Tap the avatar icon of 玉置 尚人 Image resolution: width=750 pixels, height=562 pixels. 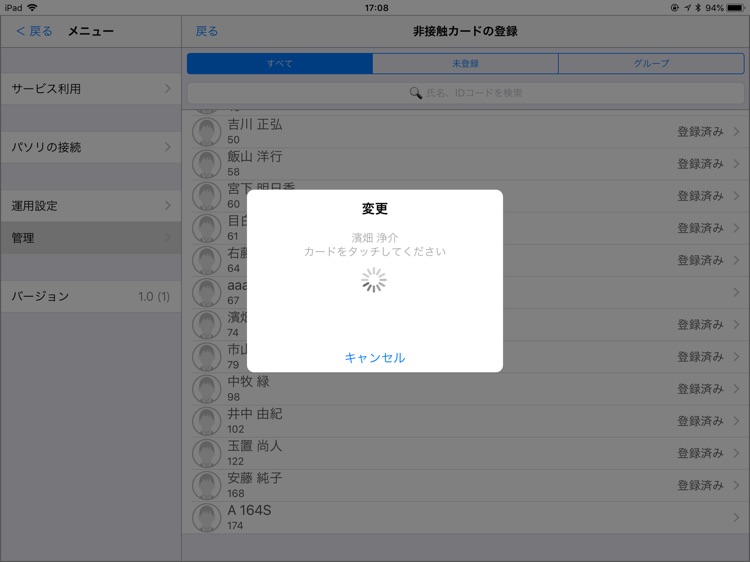click(207, 453)
